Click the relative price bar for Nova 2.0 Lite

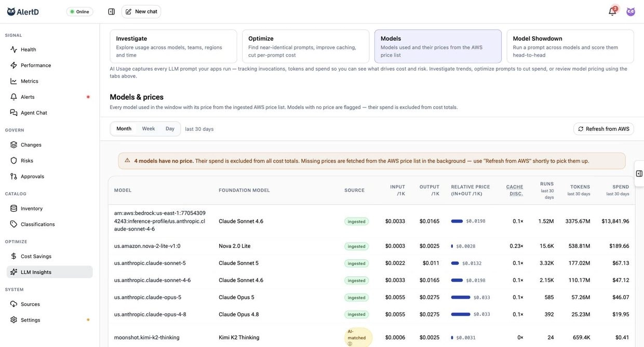point(452,246)
